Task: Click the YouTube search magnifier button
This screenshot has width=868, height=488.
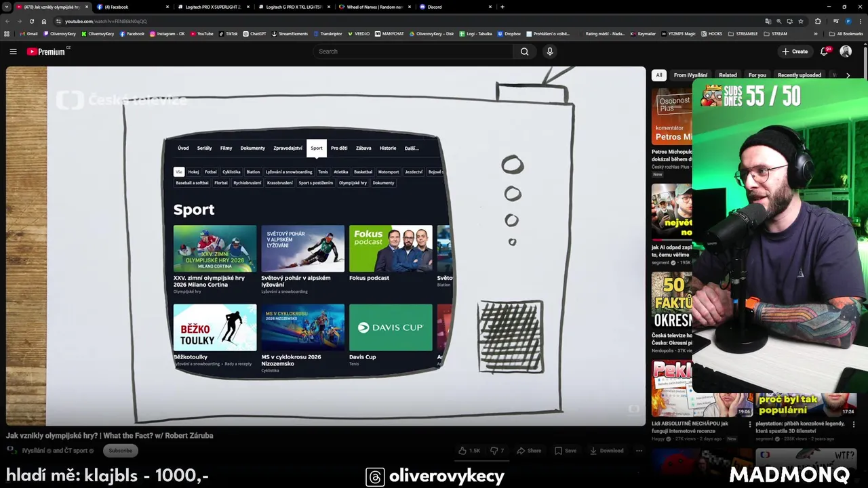Action: [524, 52]
